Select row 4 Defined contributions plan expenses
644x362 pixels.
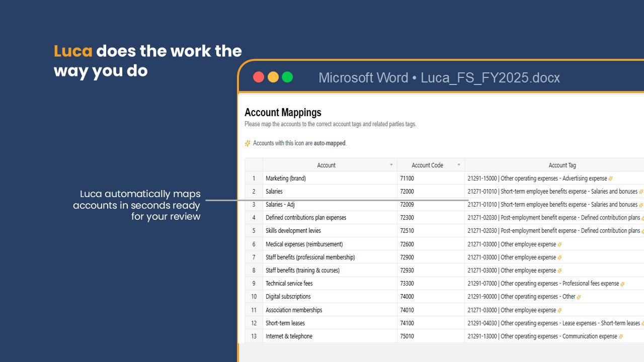[306, 217]
